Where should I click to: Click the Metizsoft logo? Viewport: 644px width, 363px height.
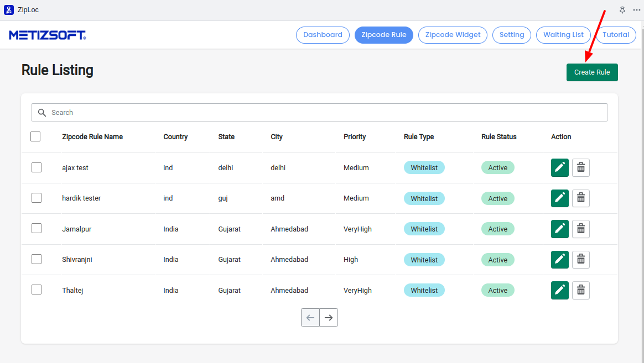[48, 35]
